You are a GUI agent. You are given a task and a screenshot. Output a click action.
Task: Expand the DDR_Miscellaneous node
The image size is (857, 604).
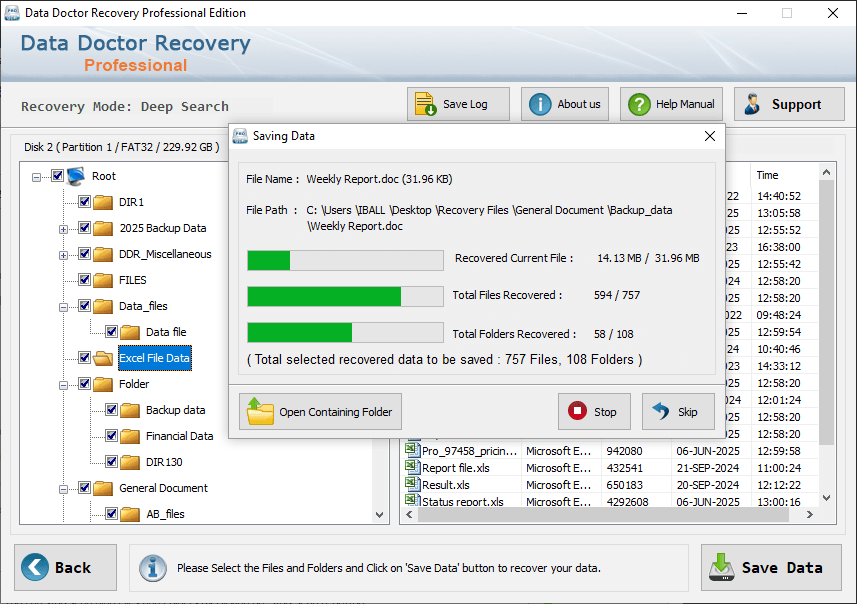(x=63, y=255)
